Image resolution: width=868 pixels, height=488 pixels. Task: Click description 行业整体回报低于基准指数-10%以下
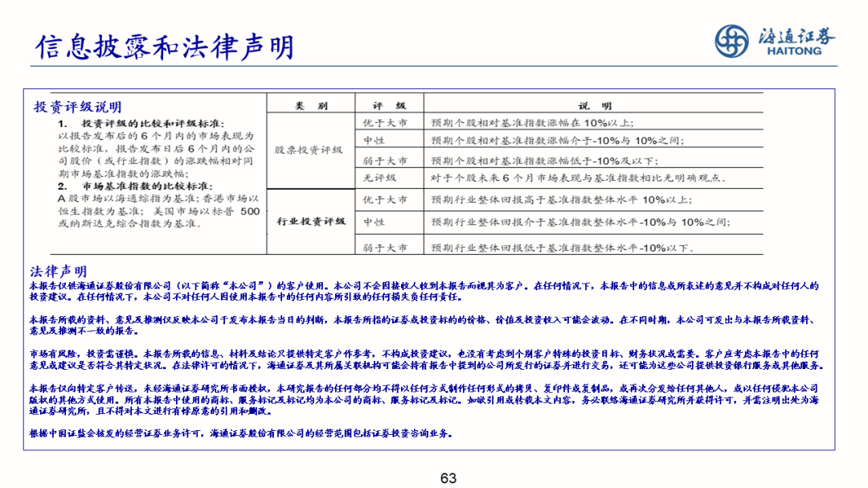(x=563, y=248)
